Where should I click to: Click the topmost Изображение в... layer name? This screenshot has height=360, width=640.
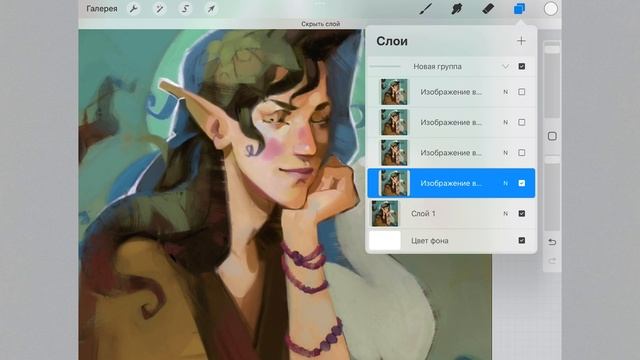(x=451, y=92)
